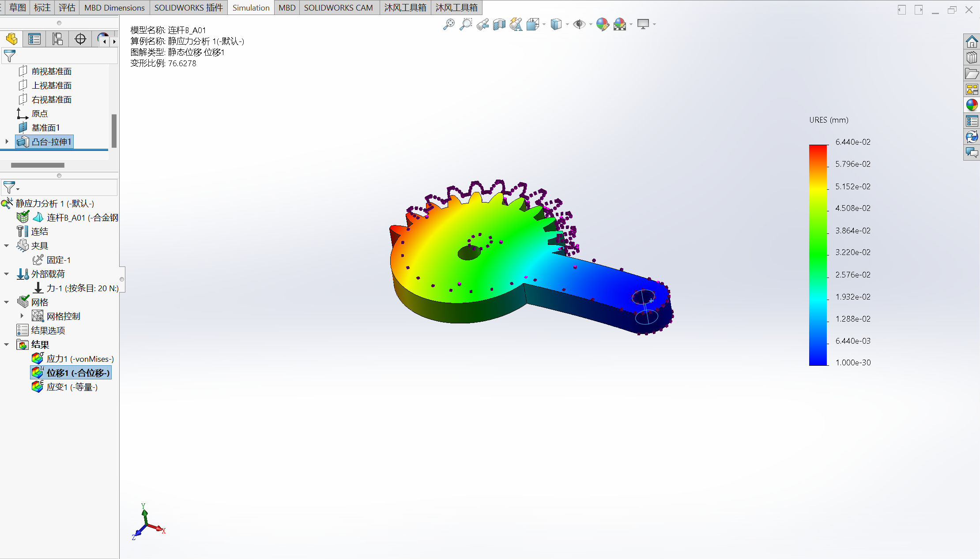Collapse the 外部载荷 external loads folder
Image resolution: width=980 pixels, height=559 pixels.
tap(7, 274)
